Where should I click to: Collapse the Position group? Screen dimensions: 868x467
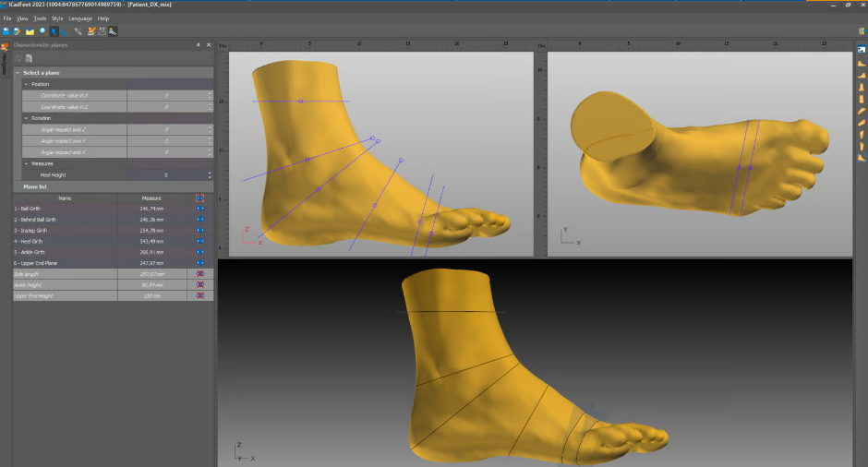(26, 84)
